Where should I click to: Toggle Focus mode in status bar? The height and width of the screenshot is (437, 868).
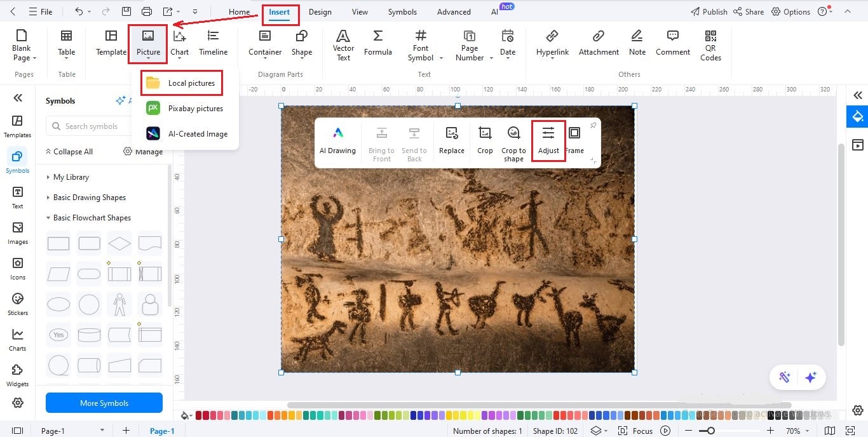click(636, 431)
